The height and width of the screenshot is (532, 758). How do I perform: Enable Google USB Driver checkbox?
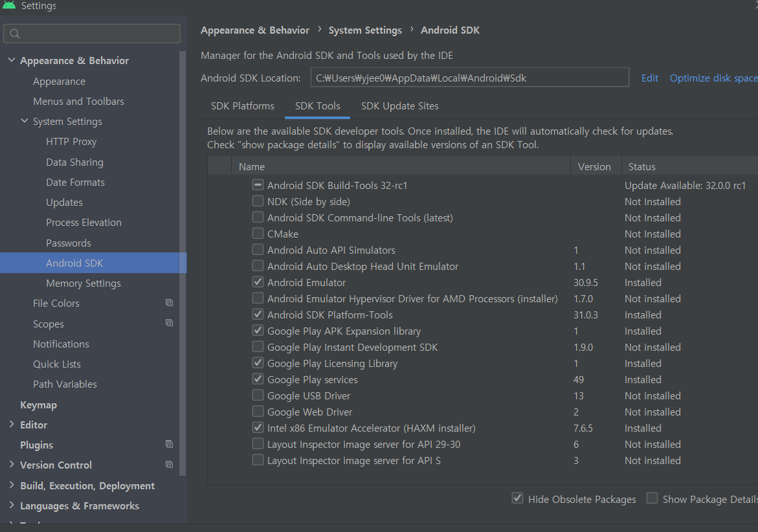tap(258, 395)
